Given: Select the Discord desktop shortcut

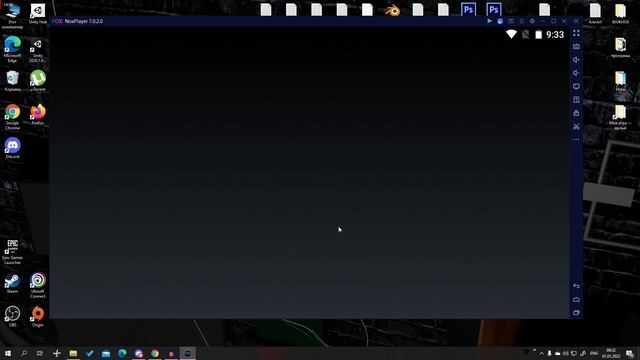Looking at the screenshot, I should (x=12, y=148).
